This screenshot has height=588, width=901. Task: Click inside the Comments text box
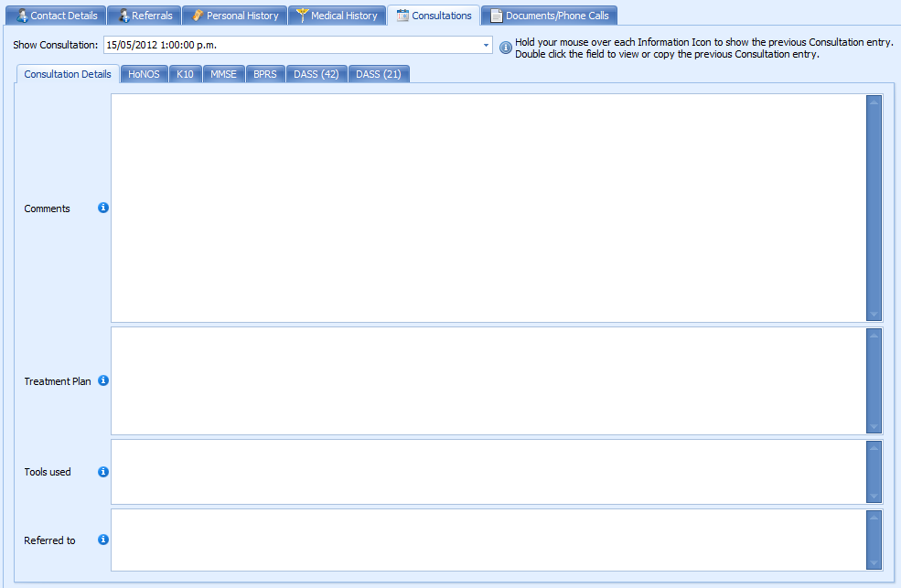click(488, 208)
